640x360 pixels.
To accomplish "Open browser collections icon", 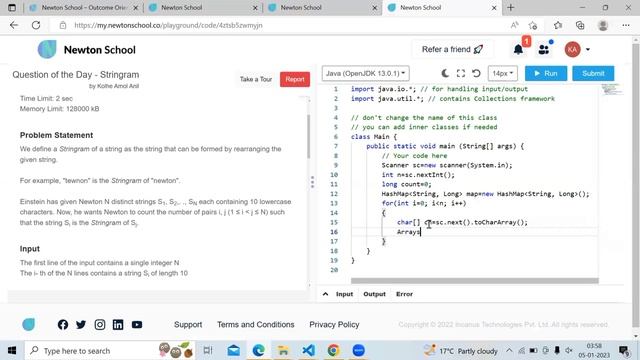I will [x=580, y=25].
